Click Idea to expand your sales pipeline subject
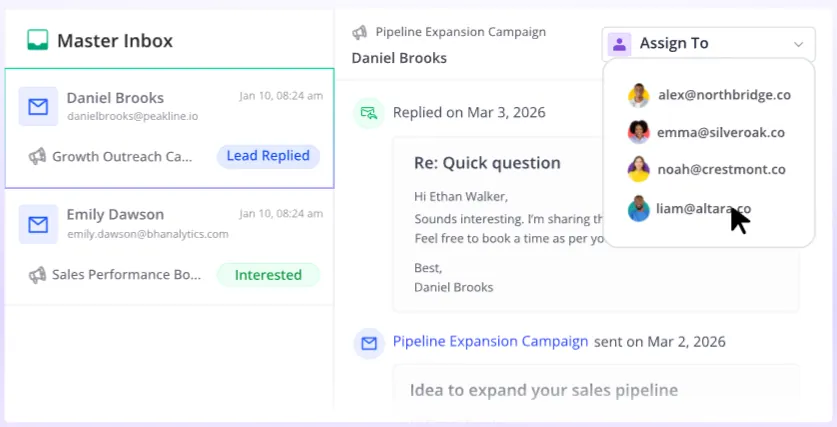The image size is (837, 427). 544,390
